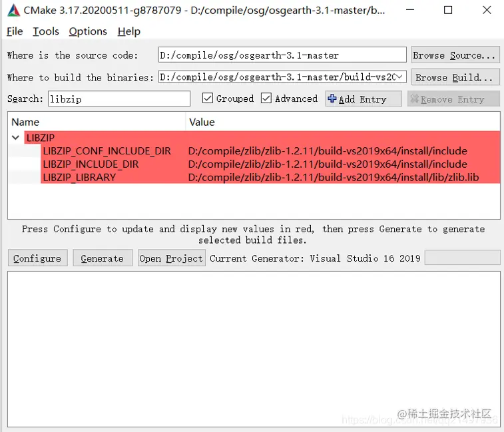Focus the source code path field
This screenshot has height=432, width=504.
tap(282, 55)
